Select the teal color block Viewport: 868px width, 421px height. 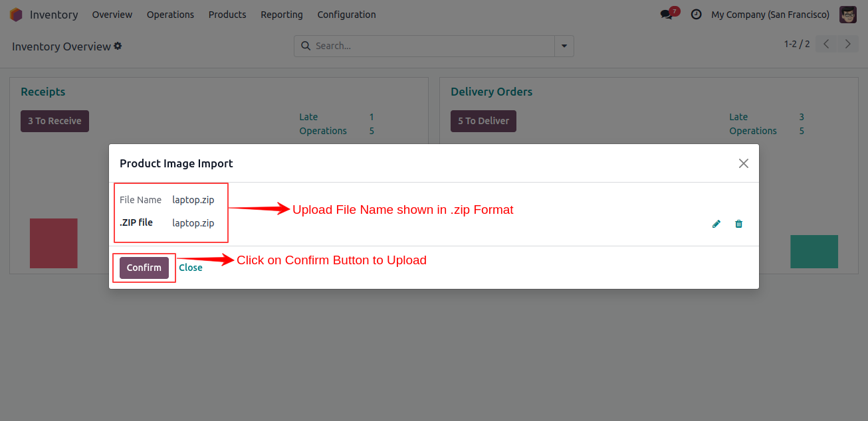814,251
